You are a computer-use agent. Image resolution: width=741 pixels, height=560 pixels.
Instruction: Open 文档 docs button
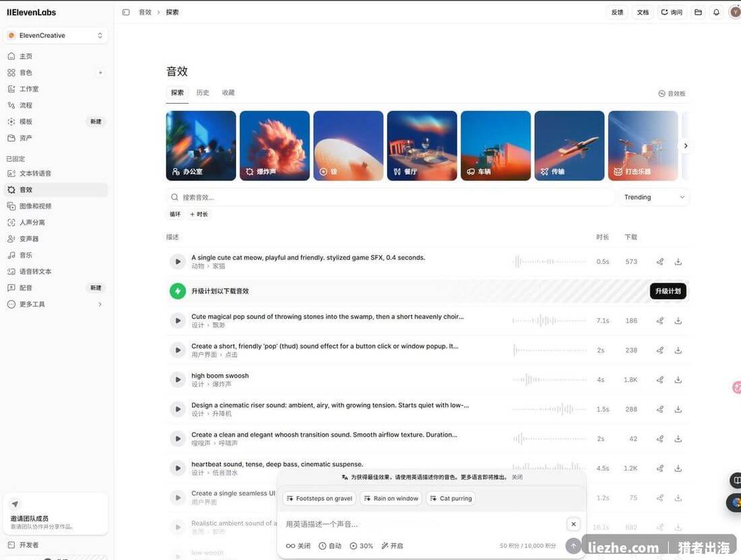pyautogui.click(x=643, y=12)
